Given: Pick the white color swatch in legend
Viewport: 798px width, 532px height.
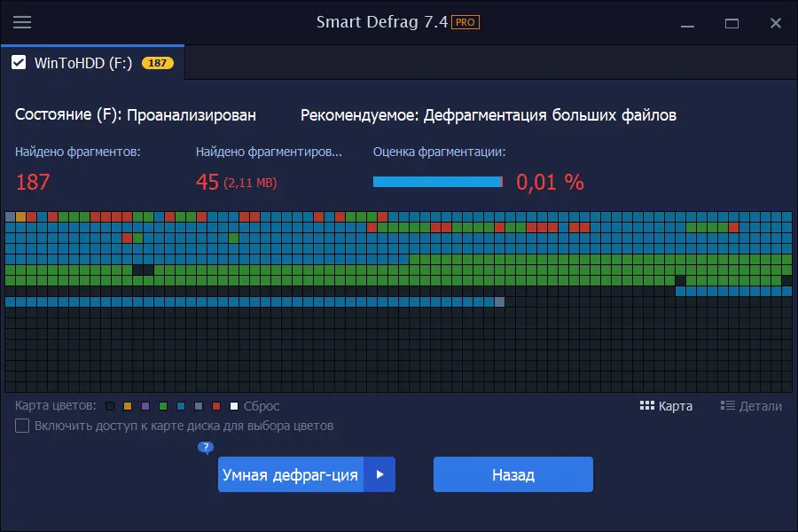Looking at the screenshot, I should point(234,406).
